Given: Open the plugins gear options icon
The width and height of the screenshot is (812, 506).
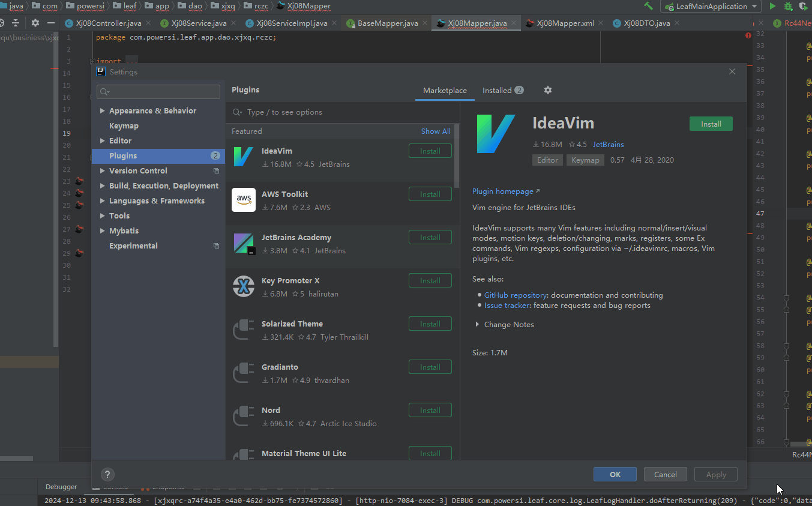Looking at the screenshot, I should tap(548, 90).
